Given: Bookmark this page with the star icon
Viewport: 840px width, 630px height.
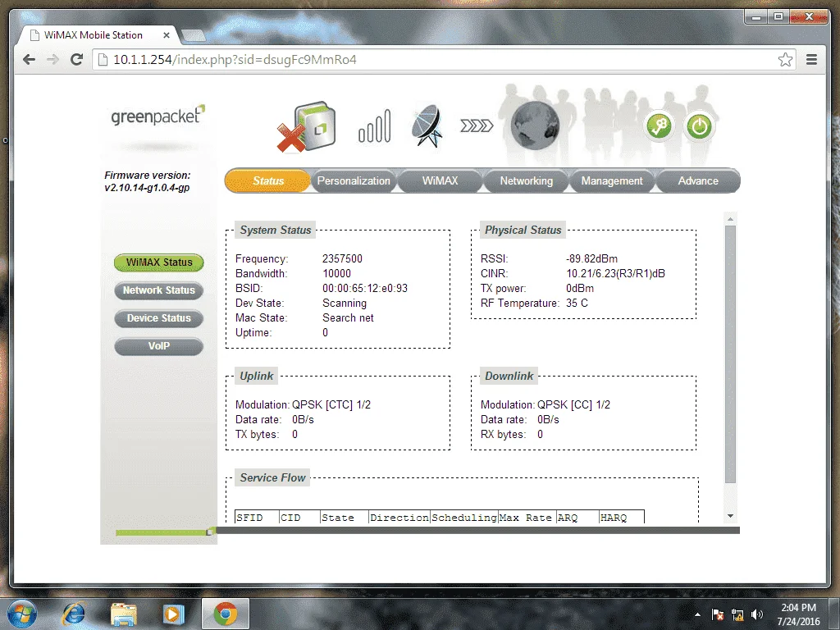Looking at the screenshot, I should tap(785, 59).
